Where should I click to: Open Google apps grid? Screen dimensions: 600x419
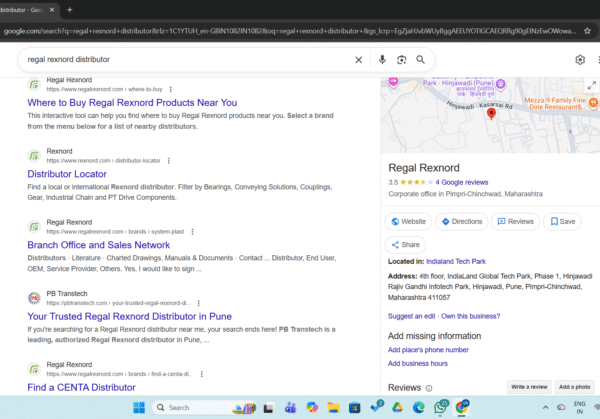[597, 60]
